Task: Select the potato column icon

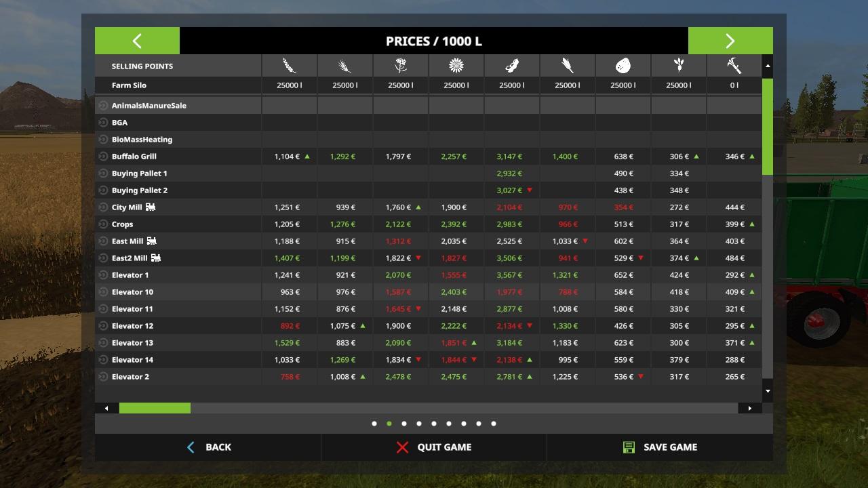Action: [623, 66]
